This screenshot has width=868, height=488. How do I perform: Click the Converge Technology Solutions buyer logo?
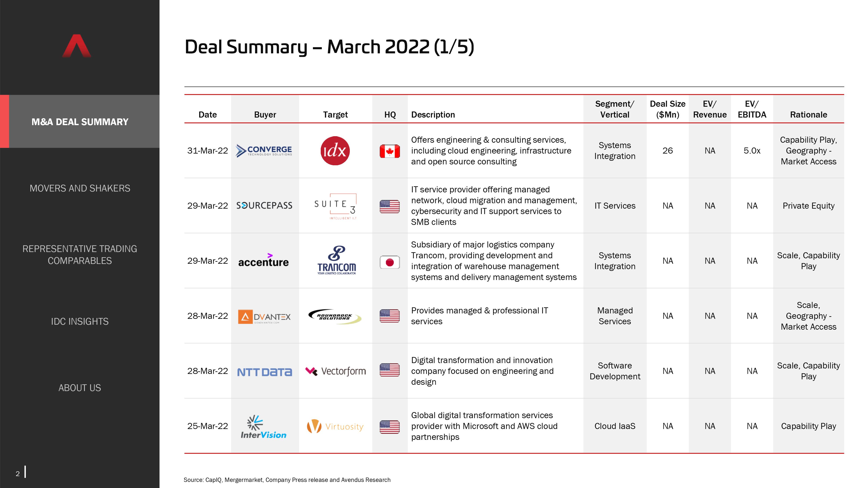click(264, 151)
